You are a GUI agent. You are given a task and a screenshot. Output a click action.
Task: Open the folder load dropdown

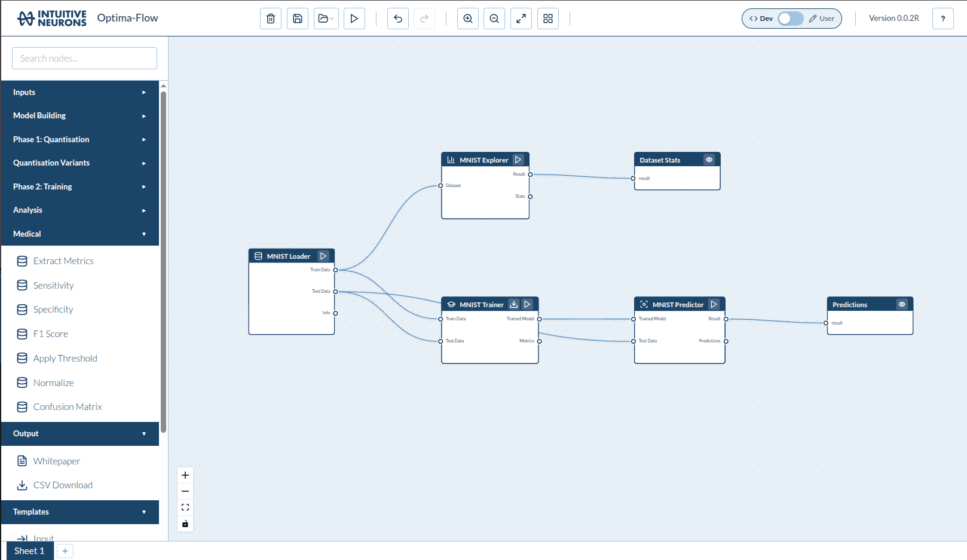(326, 19)
